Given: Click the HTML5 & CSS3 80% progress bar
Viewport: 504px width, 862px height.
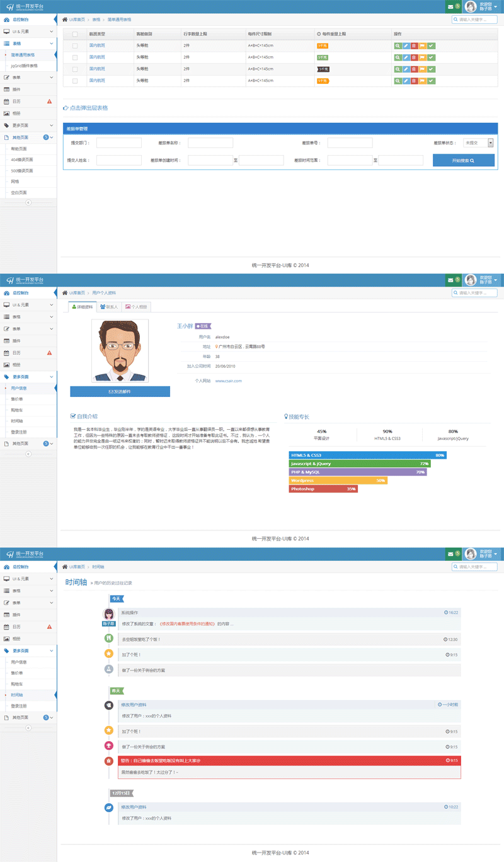Looking at the screenshot, I should 368,455.
